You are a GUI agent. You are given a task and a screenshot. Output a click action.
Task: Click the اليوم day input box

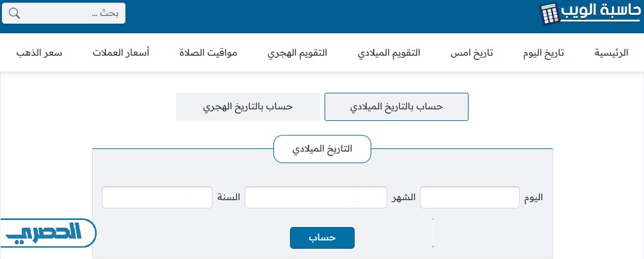pos(470,198)
